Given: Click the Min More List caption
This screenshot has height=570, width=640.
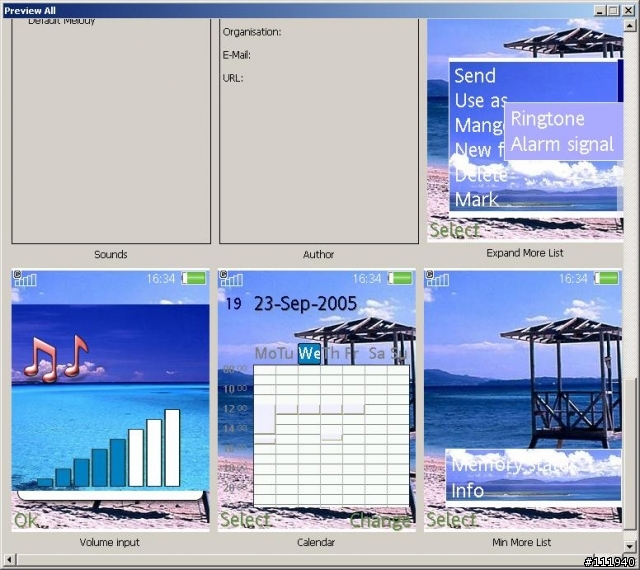Looking at the screenshot, I should click(521, 542).
